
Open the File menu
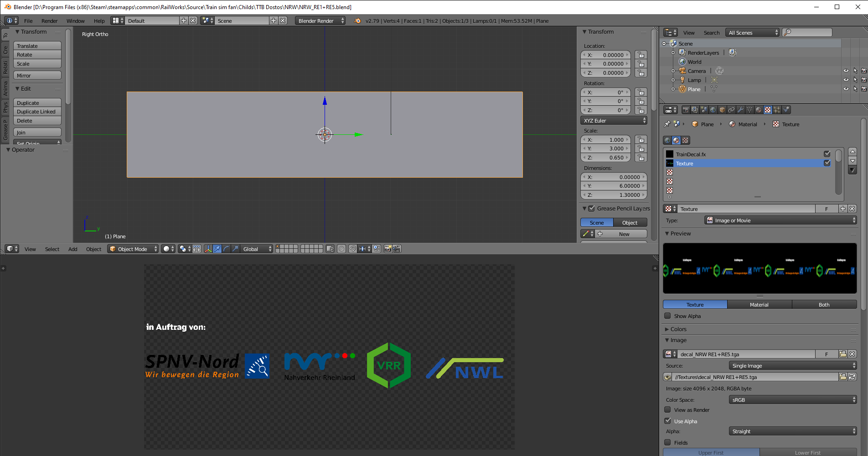[28, 20]
